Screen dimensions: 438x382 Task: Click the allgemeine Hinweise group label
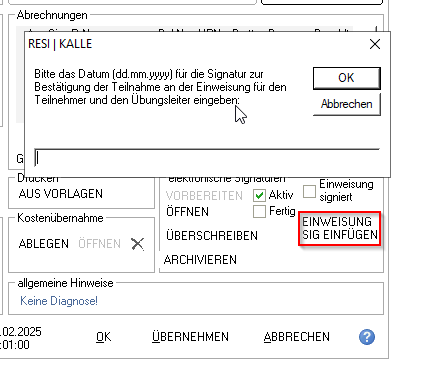(65, 283)
